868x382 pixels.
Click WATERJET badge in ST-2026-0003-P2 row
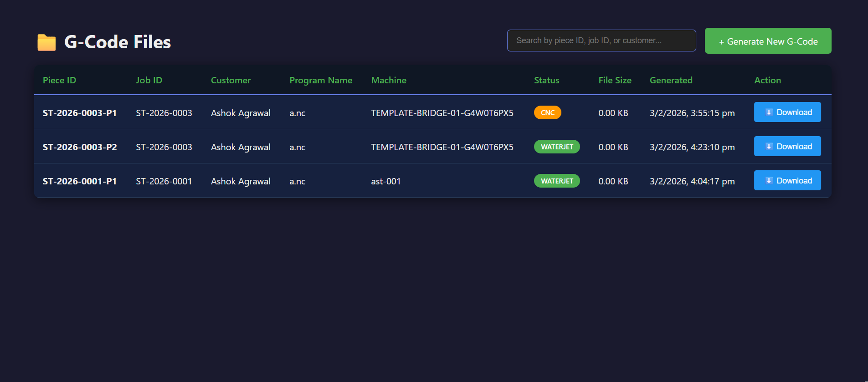(x=556, y=147)
